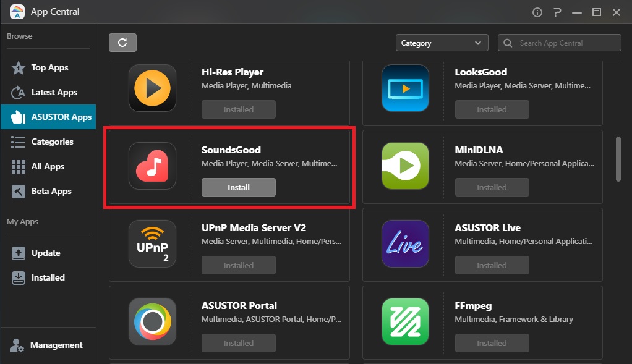Click Installed button for MiniDLNA
632x364 pixels.
[x=492, y=187]
